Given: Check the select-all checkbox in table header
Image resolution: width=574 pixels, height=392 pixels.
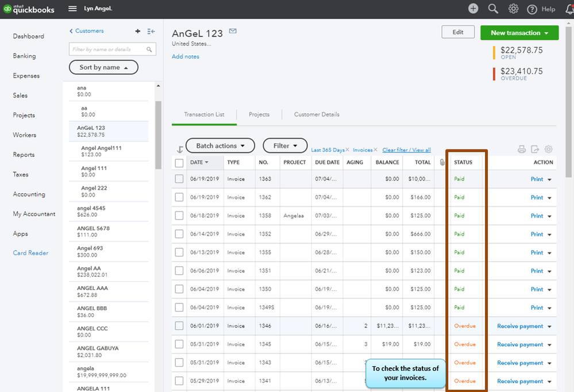Looking at the screenshot, I should [179, 163].
